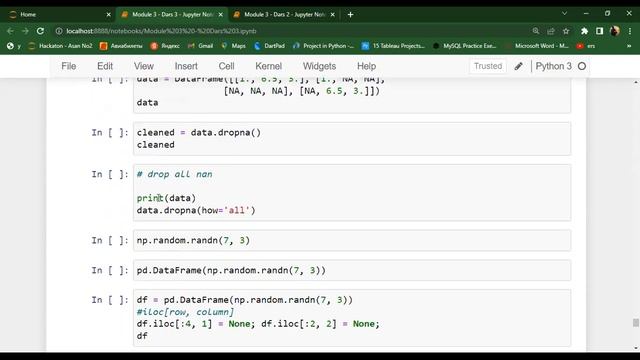Open Chrome three-dot menu
This screenshot has height=360, width=640.
630,31
